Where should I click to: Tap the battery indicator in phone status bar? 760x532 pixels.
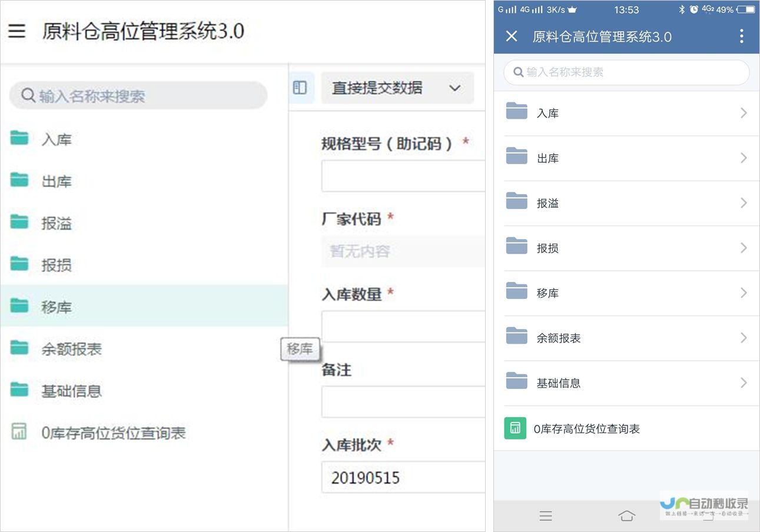pos(745,9)
